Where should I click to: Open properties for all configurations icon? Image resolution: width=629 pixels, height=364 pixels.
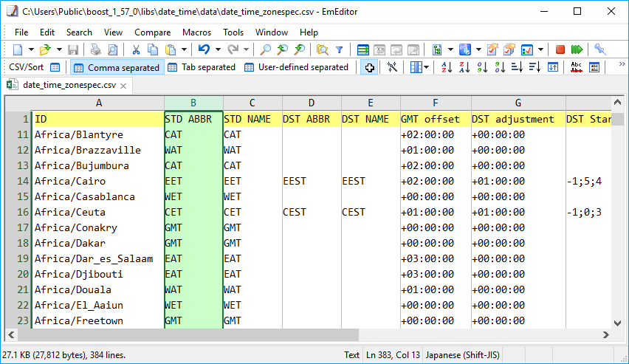pos(510,49)
